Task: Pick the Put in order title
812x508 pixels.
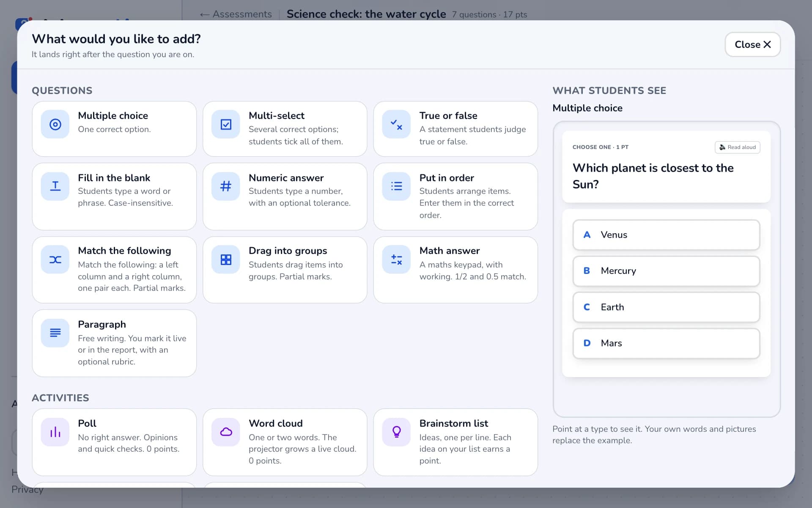Action: tap(447, 178)
